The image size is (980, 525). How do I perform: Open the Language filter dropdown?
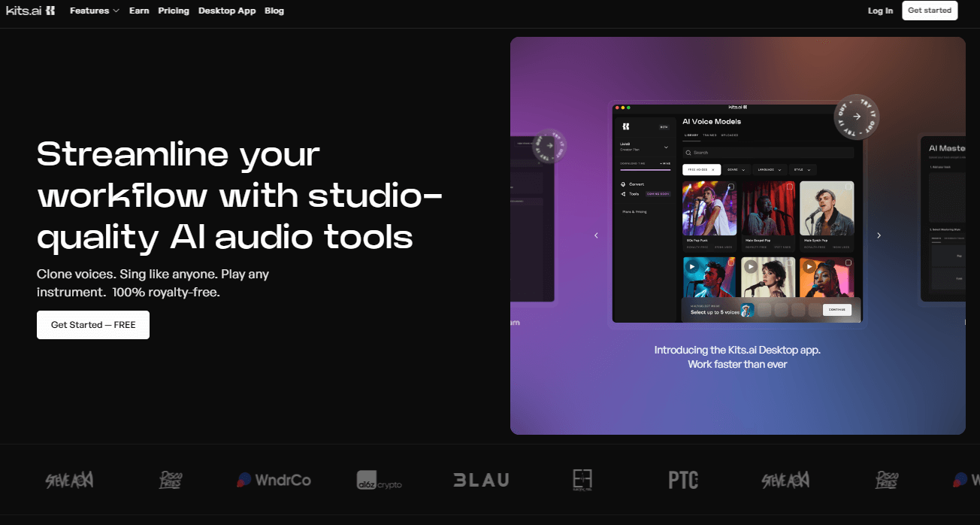tap(770, 170)
